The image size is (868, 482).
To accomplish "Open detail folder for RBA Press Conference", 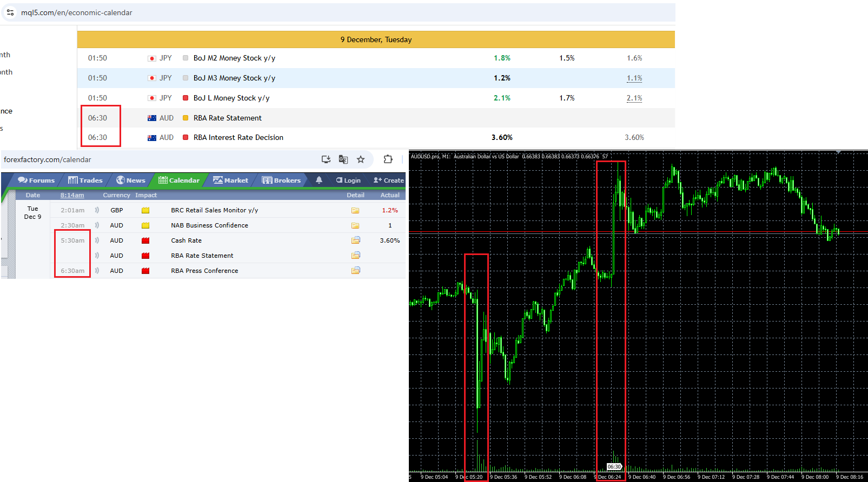I will 355,271.
